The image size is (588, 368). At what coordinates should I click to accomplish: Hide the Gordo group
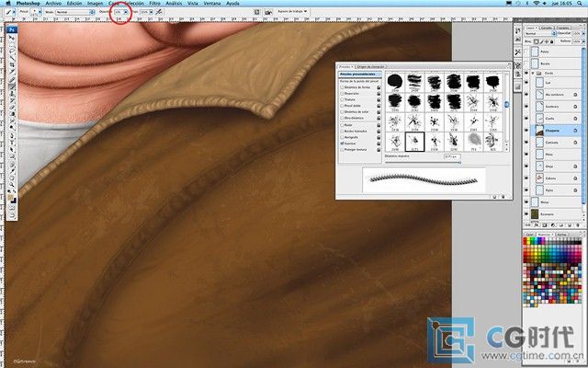click(x=526, y=73)
